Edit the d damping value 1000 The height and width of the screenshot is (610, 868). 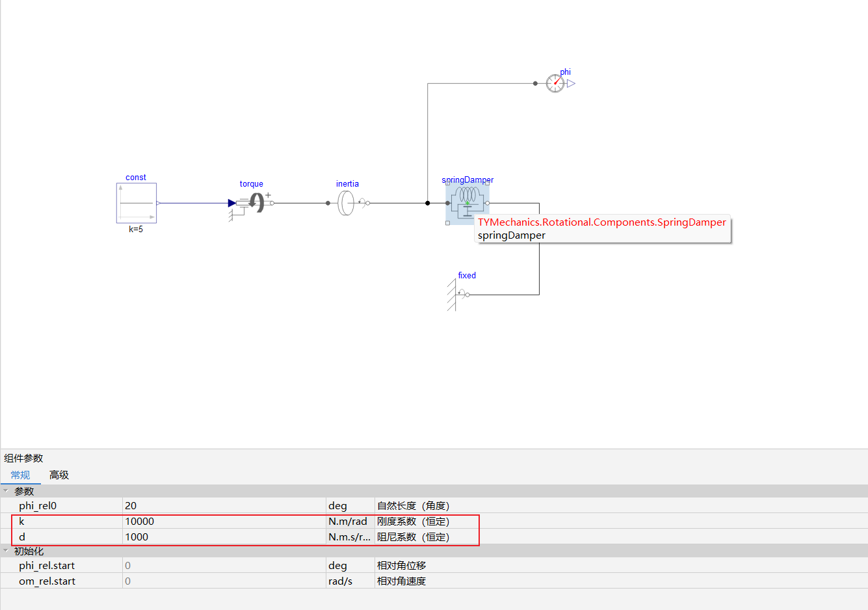pyautogui.click(x=224, y=537)
